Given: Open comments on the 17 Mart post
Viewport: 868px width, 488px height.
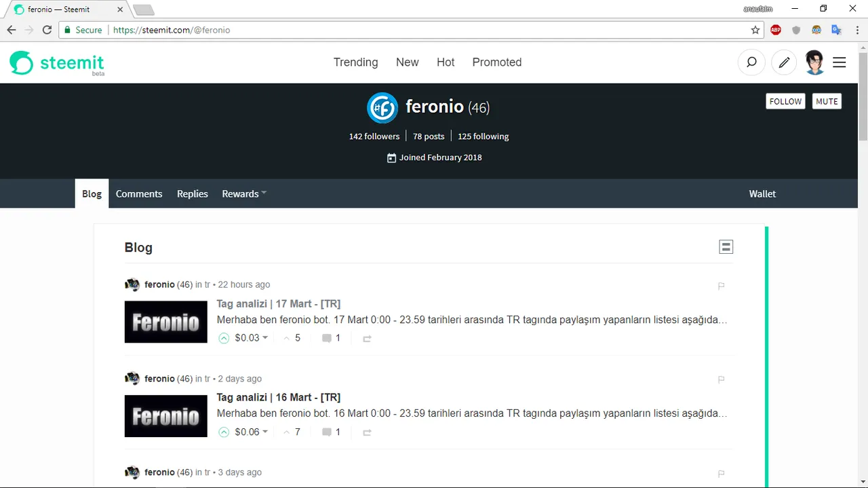Looking at the screenshot, I should [x=331, y=338].
